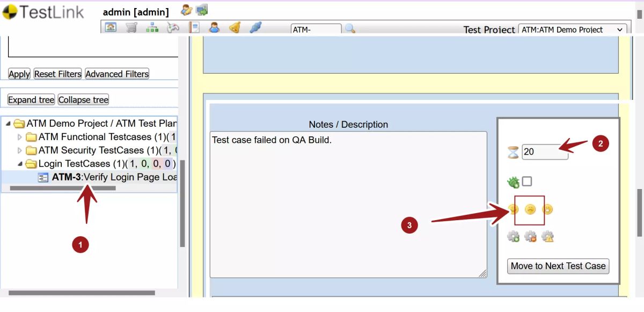Screen dimensions: 644x312
Task: Open user management person toolbar icon
Action: [x=214, y=27]
